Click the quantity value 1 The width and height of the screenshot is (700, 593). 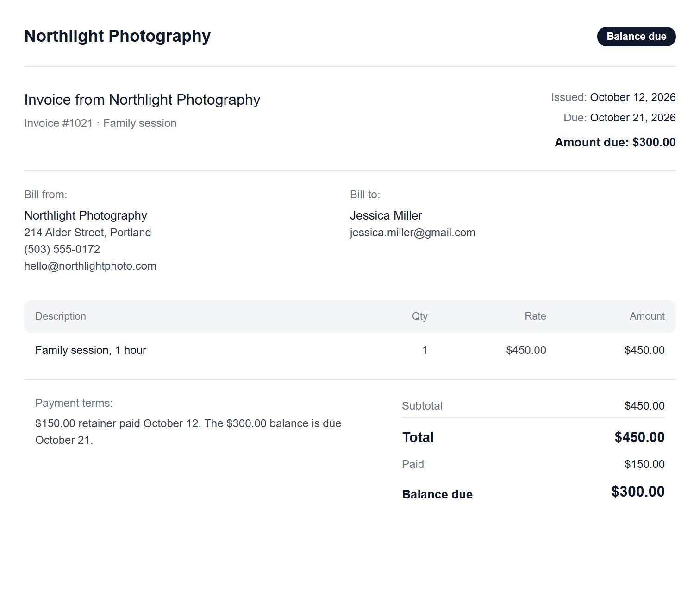coord(425,350)
